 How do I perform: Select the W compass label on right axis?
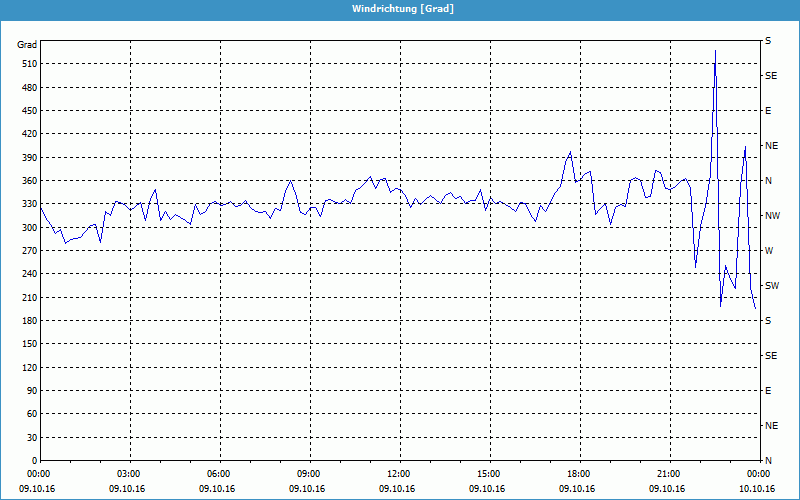coord(769,251)
